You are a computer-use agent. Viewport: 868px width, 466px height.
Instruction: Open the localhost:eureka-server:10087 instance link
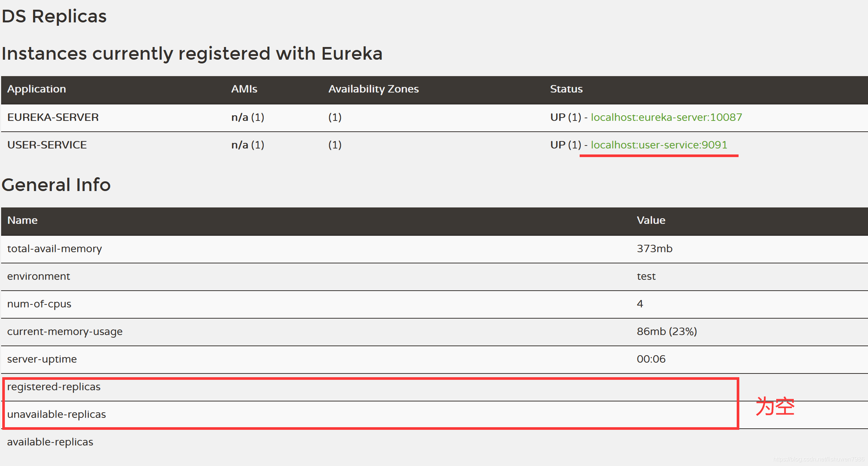pos(666,117)
